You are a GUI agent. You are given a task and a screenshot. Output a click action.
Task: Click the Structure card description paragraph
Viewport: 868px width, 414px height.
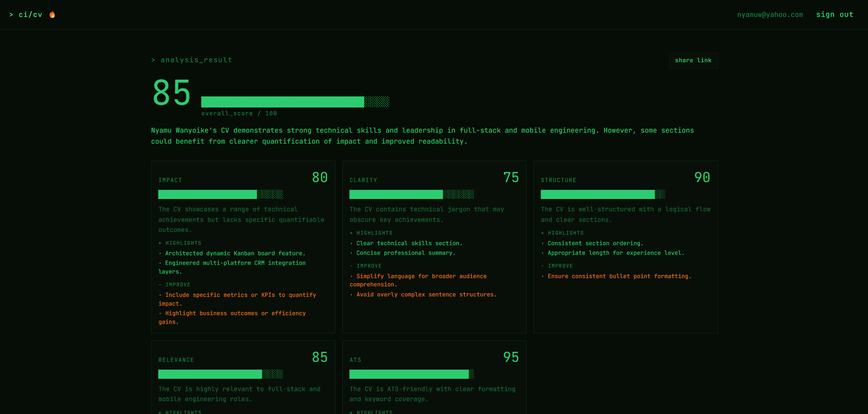(x=626, y=215)
